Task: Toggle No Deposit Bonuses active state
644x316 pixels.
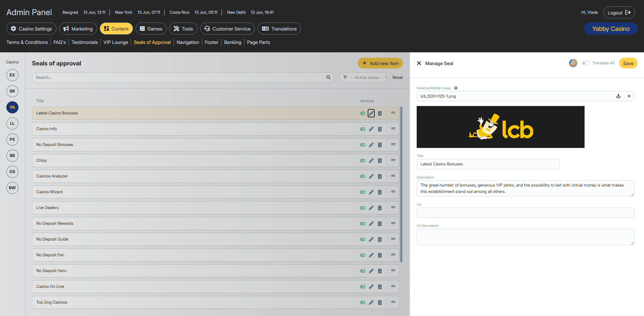Action: coord(363,145)
